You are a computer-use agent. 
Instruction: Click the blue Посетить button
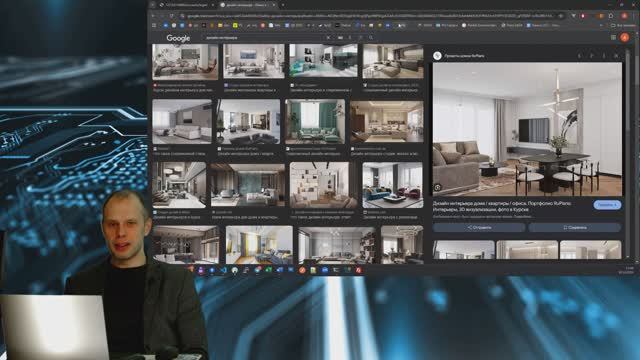tap(607, 205)
